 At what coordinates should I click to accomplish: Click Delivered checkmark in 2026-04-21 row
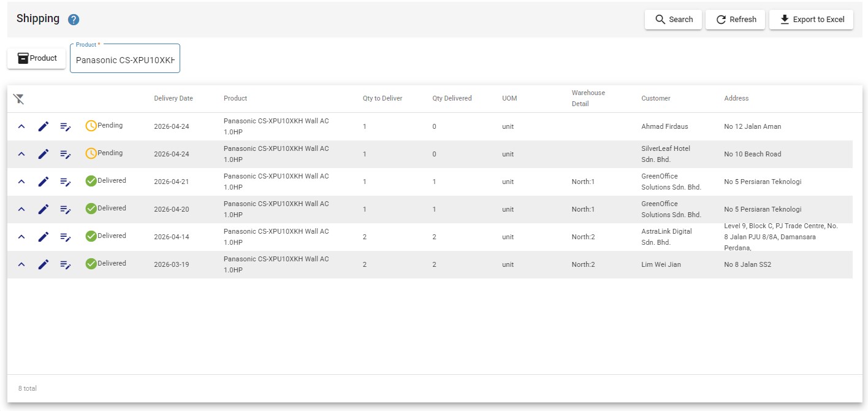(91, 181)
